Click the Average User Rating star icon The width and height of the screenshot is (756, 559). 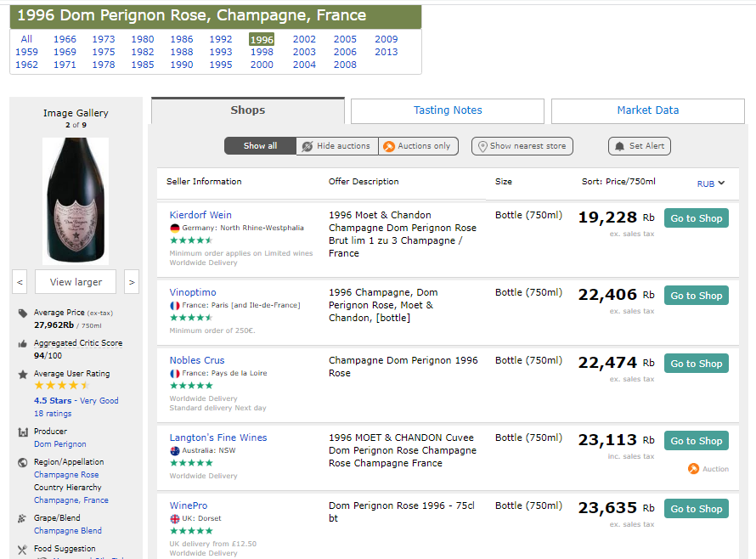[x=23, y=375]
